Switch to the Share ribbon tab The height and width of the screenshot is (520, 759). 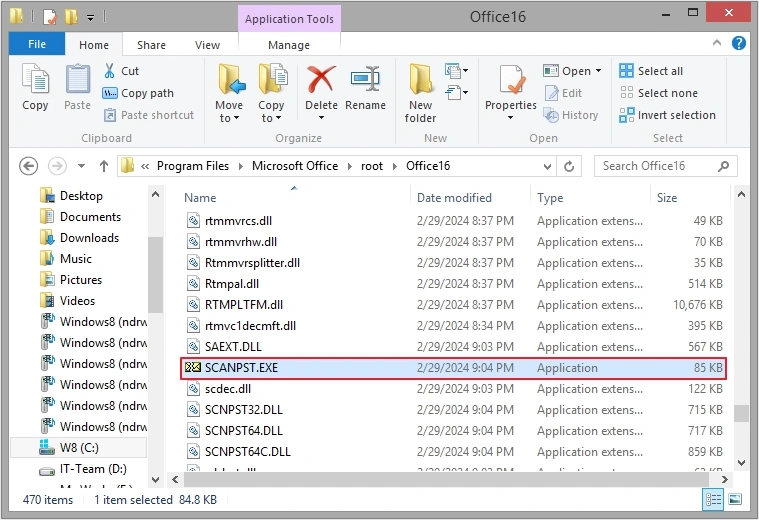151,45
